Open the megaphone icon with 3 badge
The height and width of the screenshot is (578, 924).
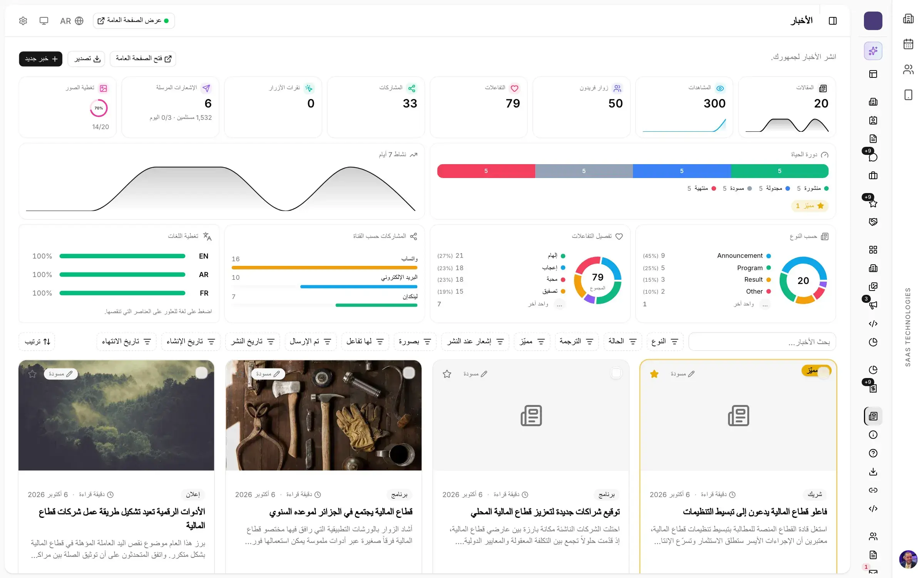[x=873, y=305]
